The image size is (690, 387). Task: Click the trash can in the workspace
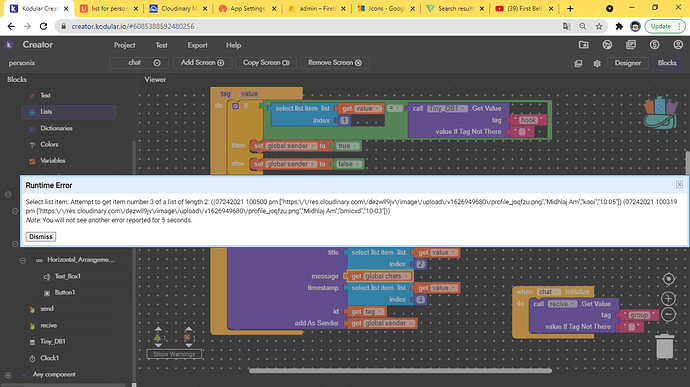665,346
